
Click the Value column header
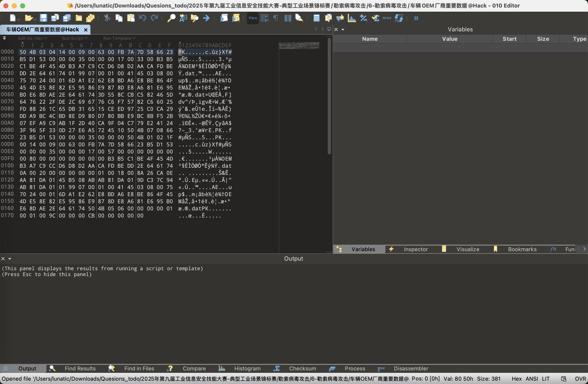coord(450,39)
